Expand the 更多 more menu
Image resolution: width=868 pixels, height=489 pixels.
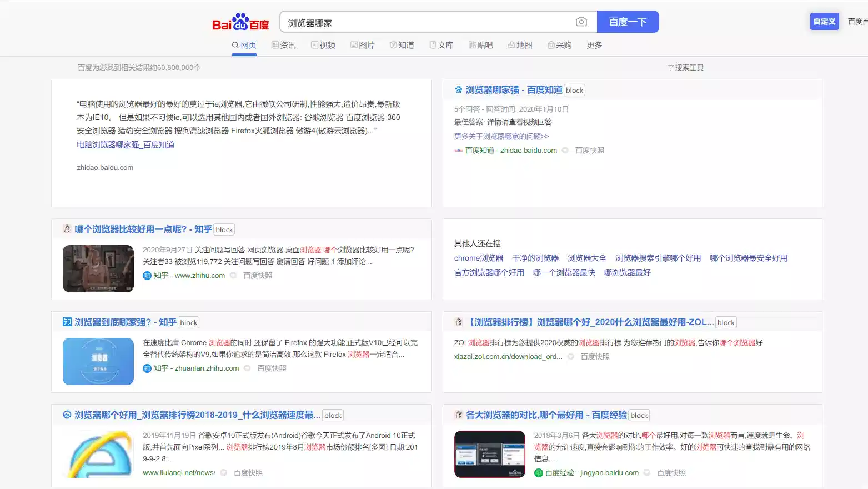coord(594,45)
